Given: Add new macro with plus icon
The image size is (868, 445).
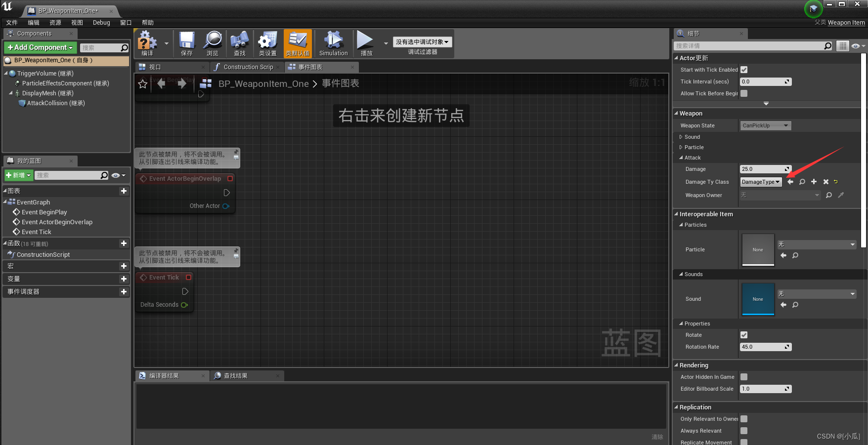Looking at the screenshot, I should pyautogui.click(x=124, y=266).
